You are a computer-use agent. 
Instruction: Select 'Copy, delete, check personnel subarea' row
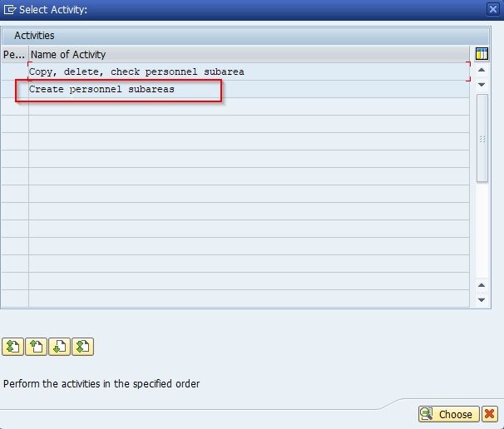click(x=249, y=71)
